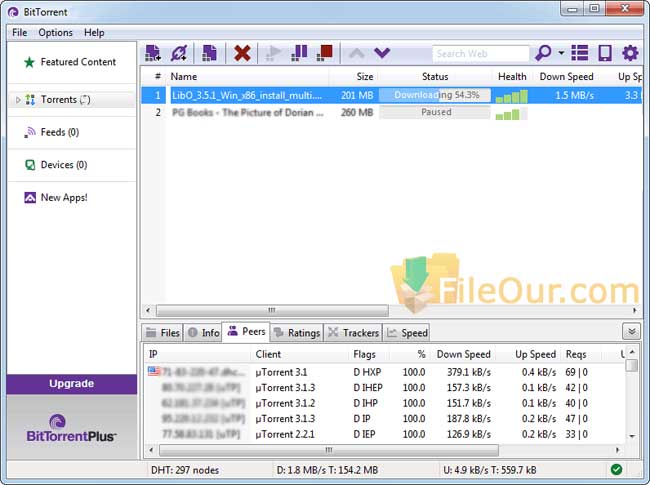Click the green network status checkmark icon
Image resolution: width=650 pixels, height=485 pixels.
616,470
